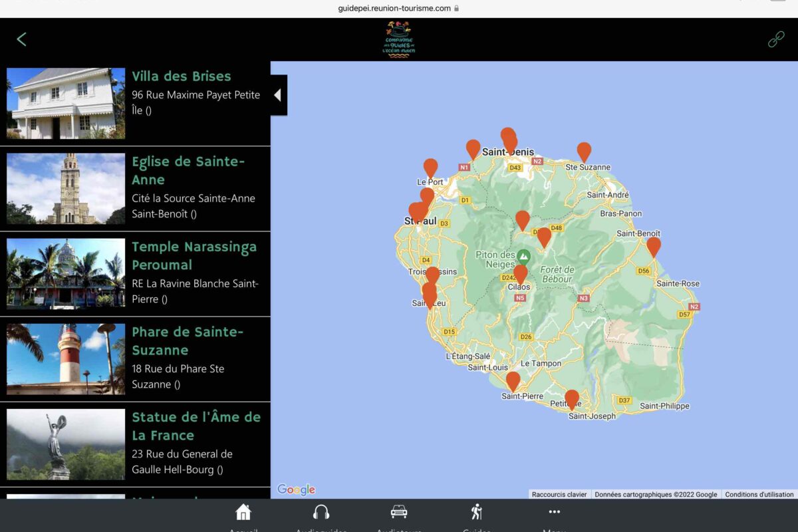Click the Compagnie des Guides logo
The image size is (798, 532).
[x=399, y=39]
